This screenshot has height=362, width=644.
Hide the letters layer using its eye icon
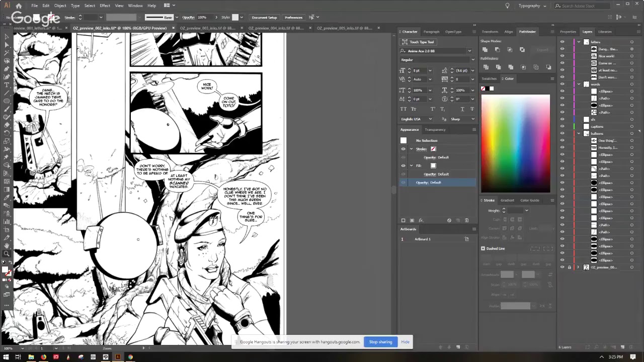[562, 42]
